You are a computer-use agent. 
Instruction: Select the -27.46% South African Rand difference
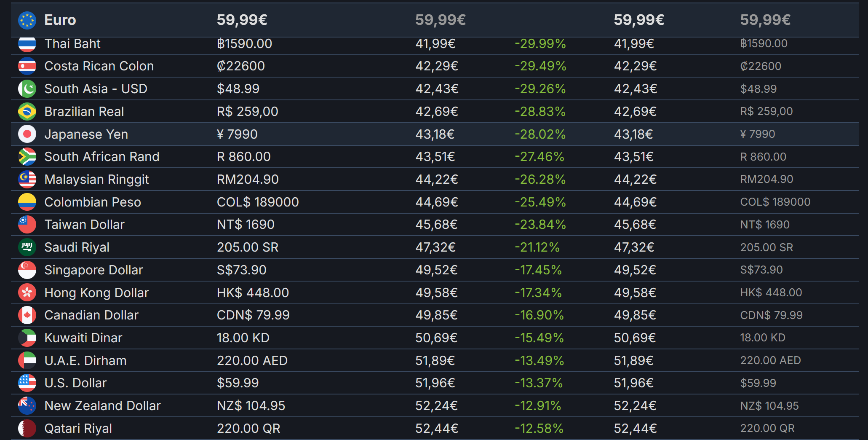539,157
